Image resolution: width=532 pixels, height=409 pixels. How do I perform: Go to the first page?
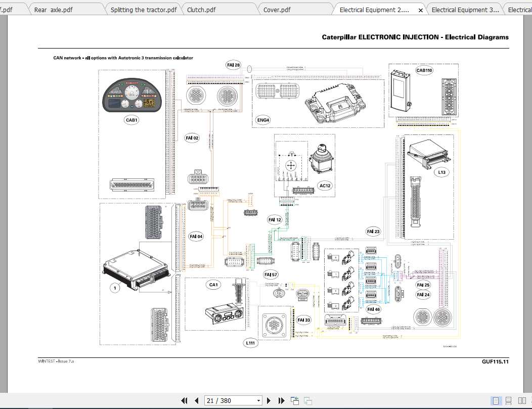[x=185, y=400]
